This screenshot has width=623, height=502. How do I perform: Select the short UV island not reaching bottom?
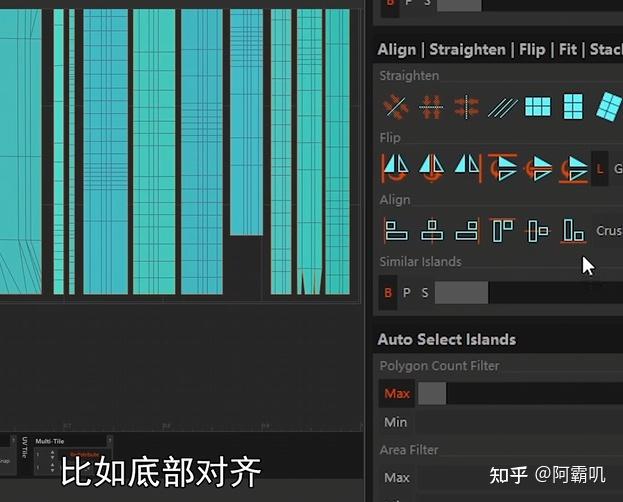click(246, 122)
